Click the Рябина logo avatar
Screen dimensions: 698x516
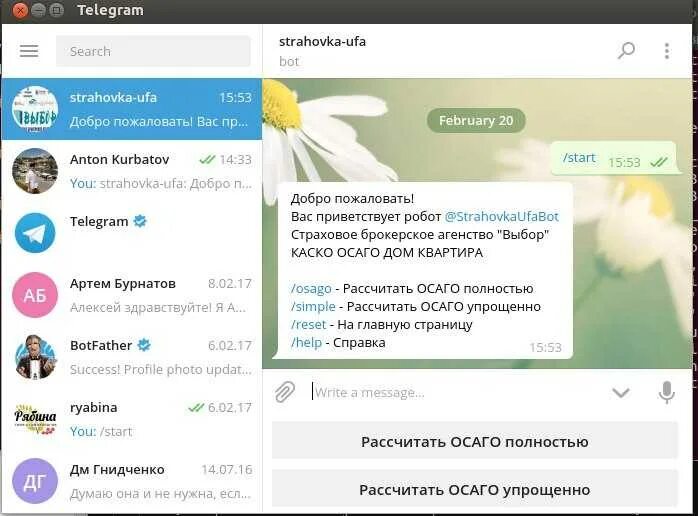(x=35, y=419)
